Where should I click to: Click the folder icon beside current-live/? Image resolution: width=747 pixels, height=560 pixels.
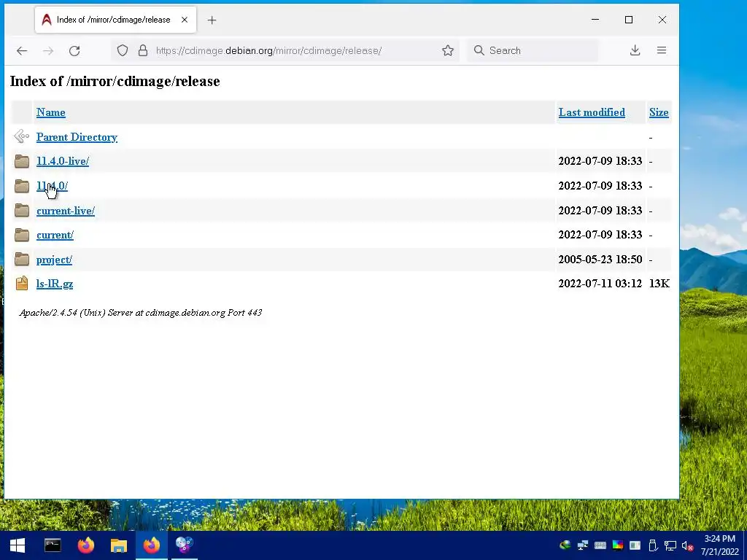click(x=21, y=211)
